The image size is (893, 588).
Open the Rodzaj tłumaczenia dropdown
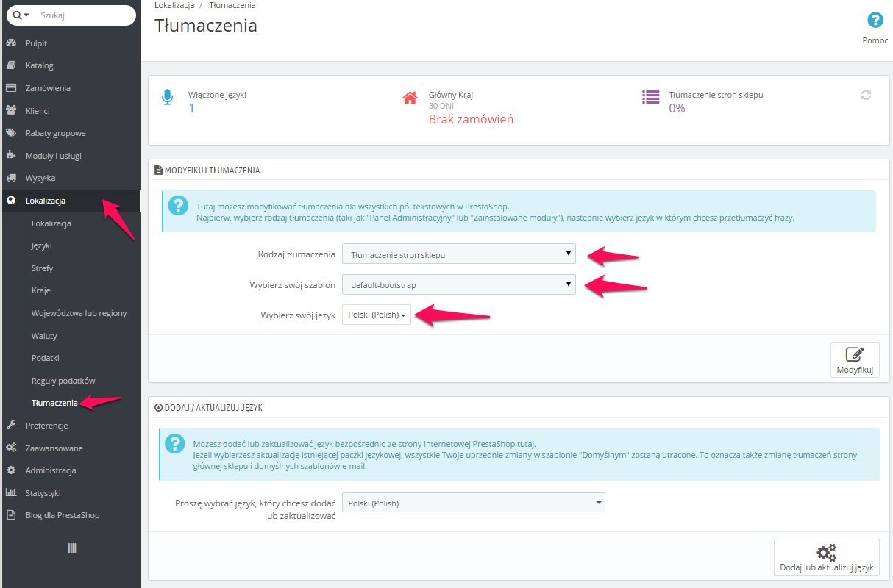[x=459, y=254]
